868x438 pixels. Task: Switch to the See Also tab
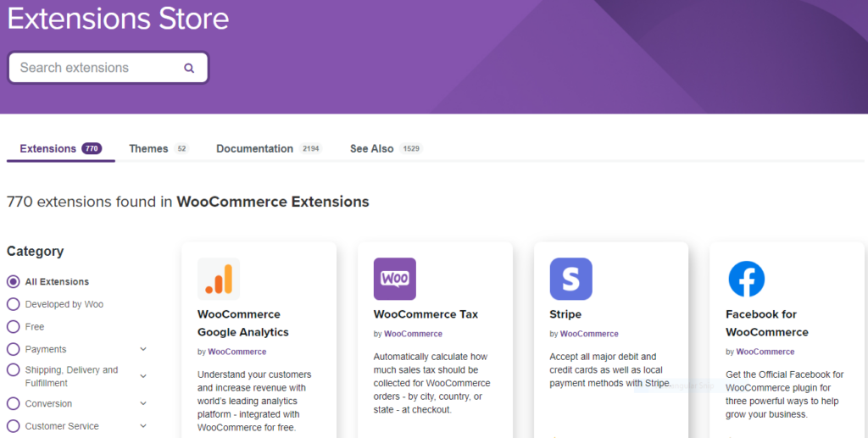coord(387,149)
